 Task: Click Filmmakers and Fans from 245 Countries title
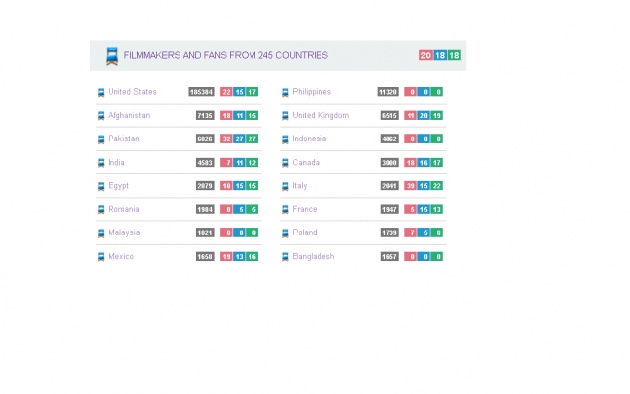click(225, 55)
